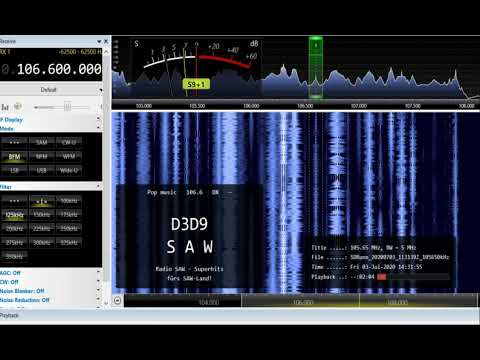Collapse the IF Display section

98,119
